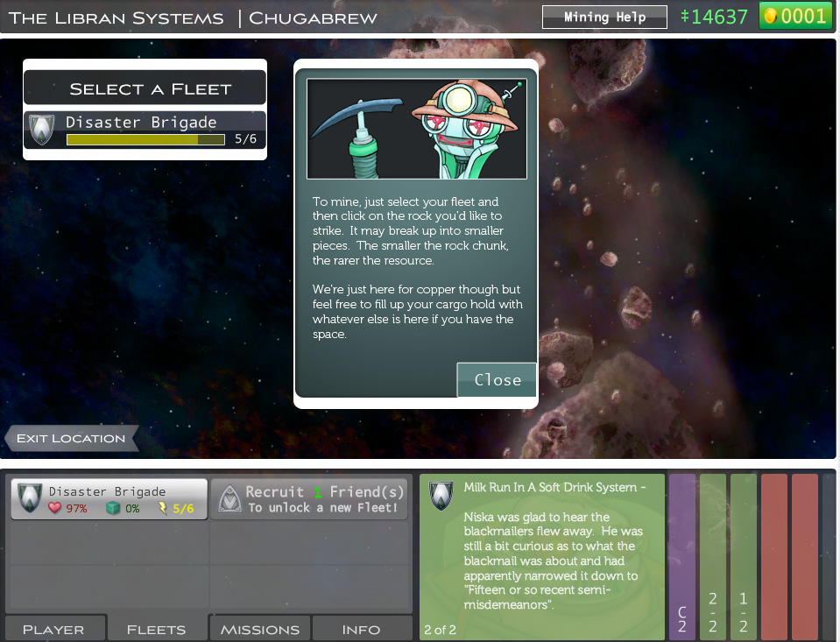Image resolution: width=840 pixels, height=642 pixels.
Task: Click Recruit 1 Friend(s) to unlock fleet
Action: (321, 499)
